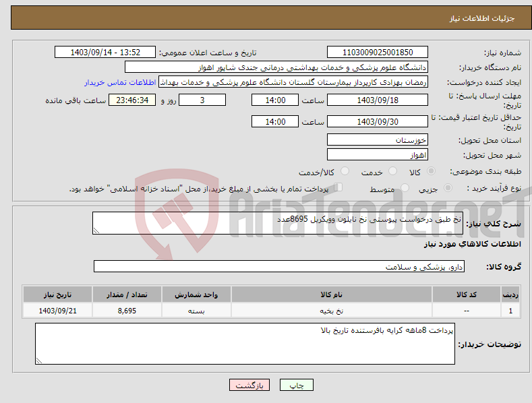The width and height of the screenshot is (532, 403).
Task: Open the اطلاعات تماس خریدار link
Action: click(120, 82)
